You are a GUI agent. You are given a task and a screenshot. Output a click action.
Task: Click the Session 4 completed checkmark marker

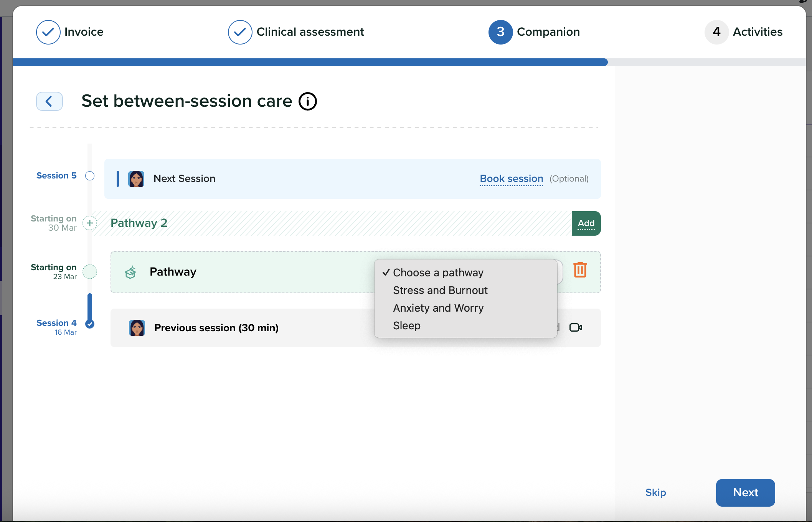pyautogui.click(x=90, y=324)
